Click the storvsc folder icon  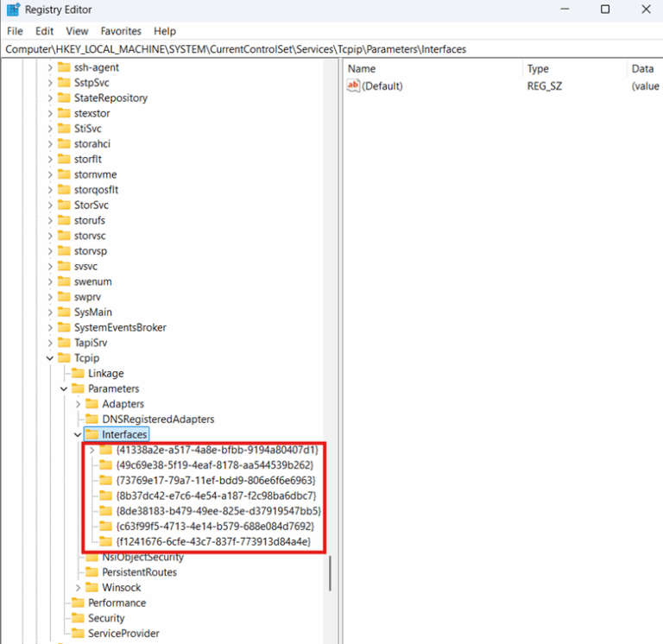(64, 235)
